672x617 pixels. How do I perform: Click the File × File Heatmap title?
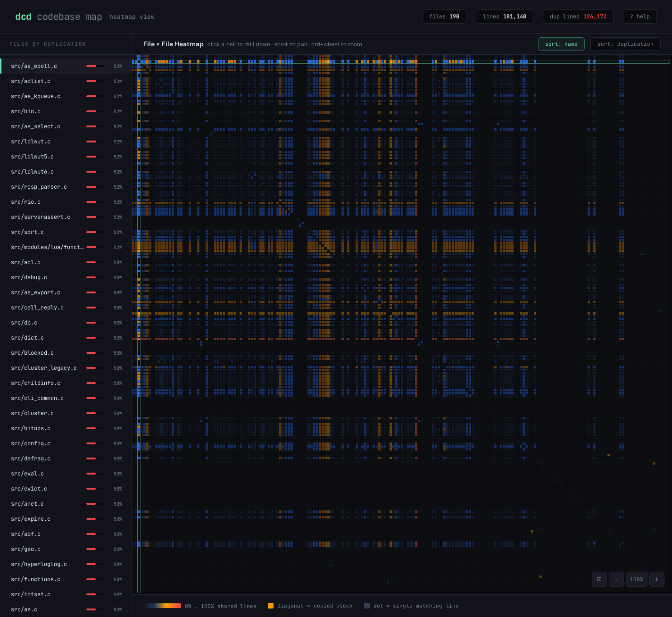click(174, 44)
